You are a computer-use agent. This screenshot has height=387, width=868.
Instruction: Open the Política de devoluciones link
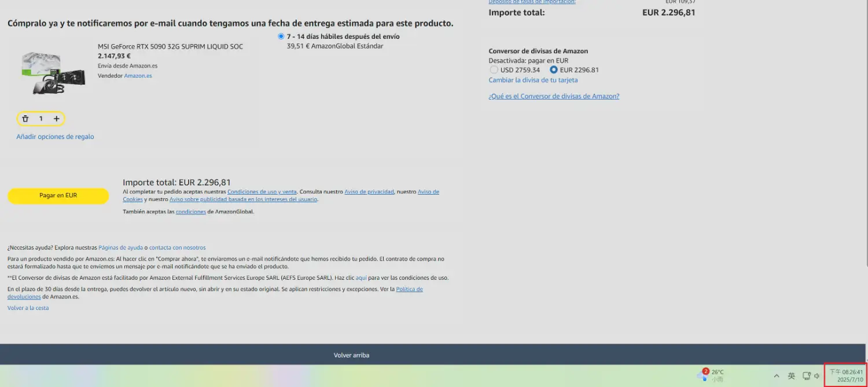click(x=409, y=289)
